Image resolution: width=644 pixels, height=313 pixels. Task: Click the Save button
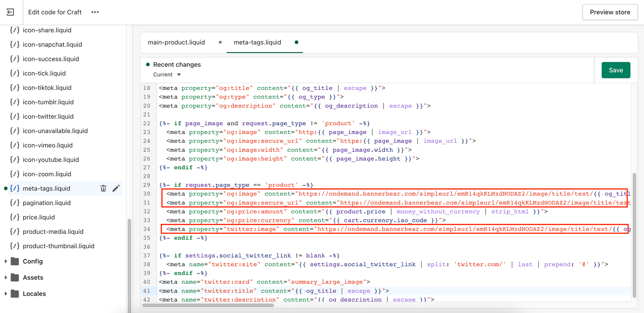pyautogui.click(x=616, y=70)
